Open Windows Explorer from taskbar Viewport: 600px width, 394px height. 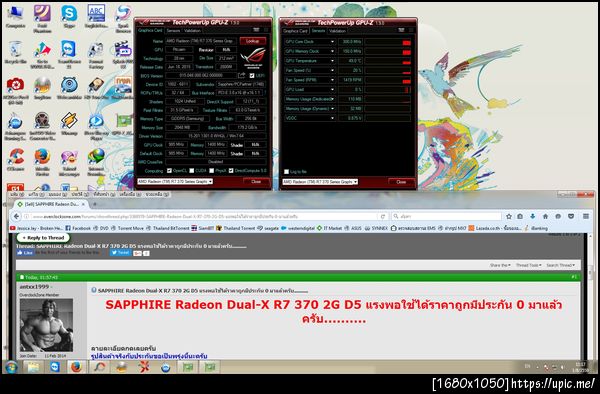point(33,367)
